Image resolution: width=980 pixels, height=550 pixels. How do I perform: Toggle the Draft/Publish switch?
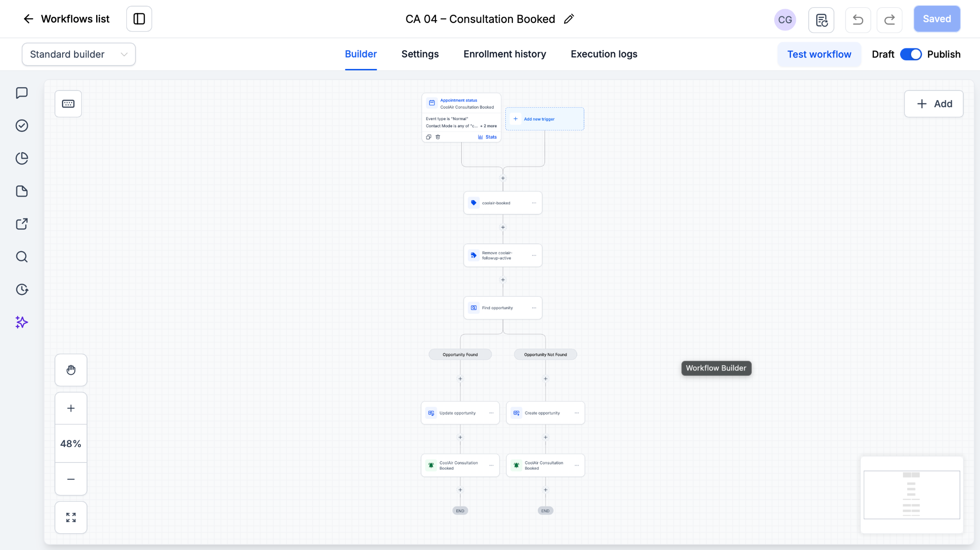pos(911,54)
